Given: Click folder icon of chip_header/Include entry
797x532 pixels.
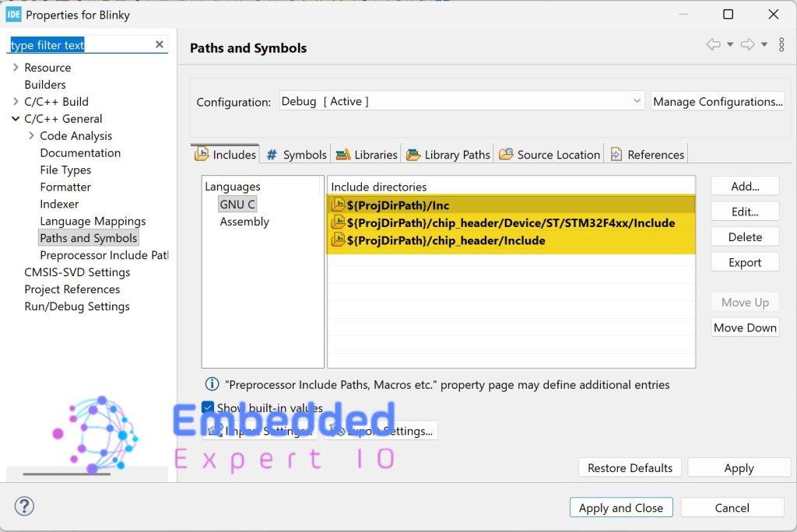Looking at the screenshot, I should click(x=338, y=240).
